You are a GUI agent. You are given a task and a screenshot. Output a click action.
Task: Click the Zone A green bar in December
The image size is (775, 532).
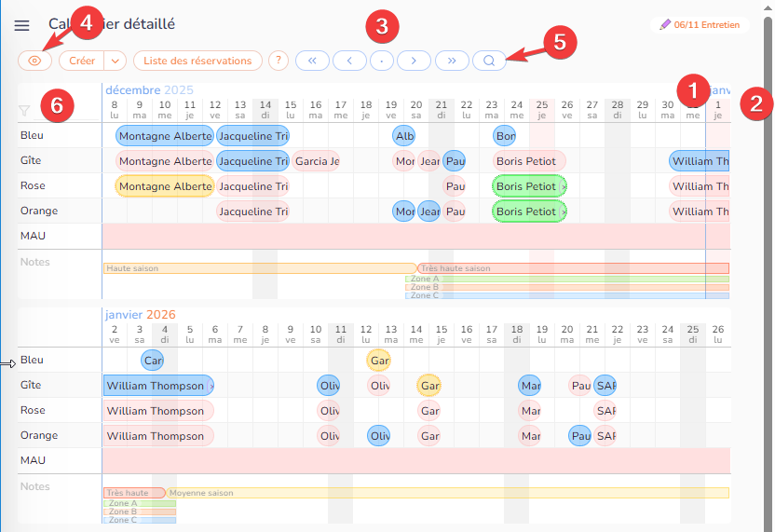(566, 279)
